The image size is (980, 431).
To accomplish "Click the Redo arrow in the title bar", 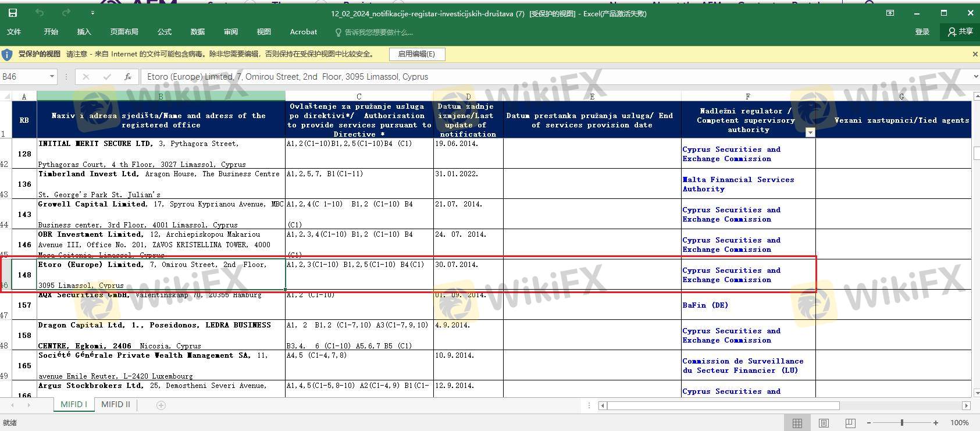I will pos(66,13).
